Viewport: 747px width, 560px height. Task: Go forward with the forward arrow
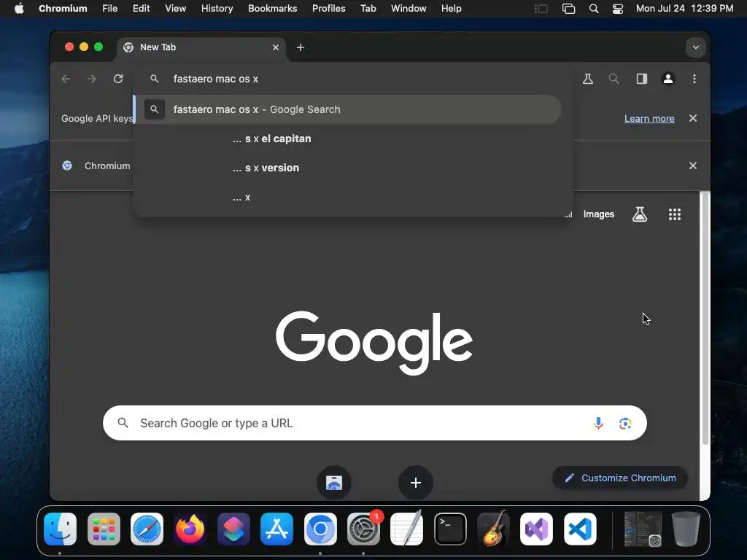91,79
